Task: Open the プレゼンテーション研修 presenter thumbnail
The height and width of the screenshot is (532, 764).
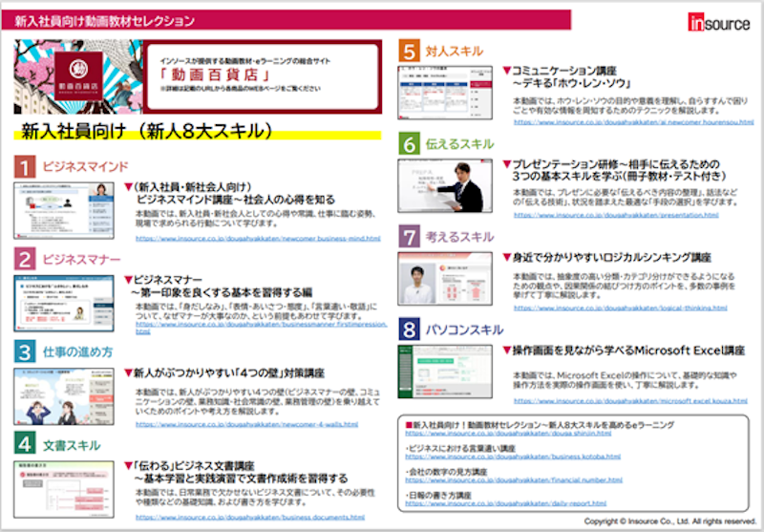Action: point(445,186)
